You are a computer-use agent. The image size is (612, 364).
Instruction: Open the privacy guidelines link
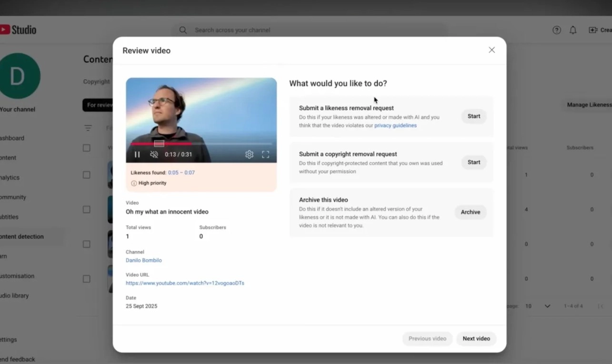395,126
